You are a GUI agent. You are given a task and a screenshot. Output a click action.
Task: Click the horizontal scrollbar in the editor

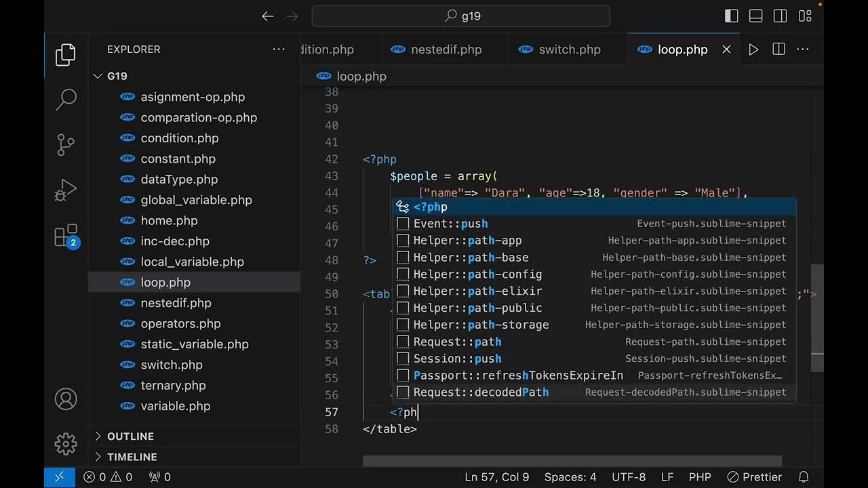click(x=572, y=461)
